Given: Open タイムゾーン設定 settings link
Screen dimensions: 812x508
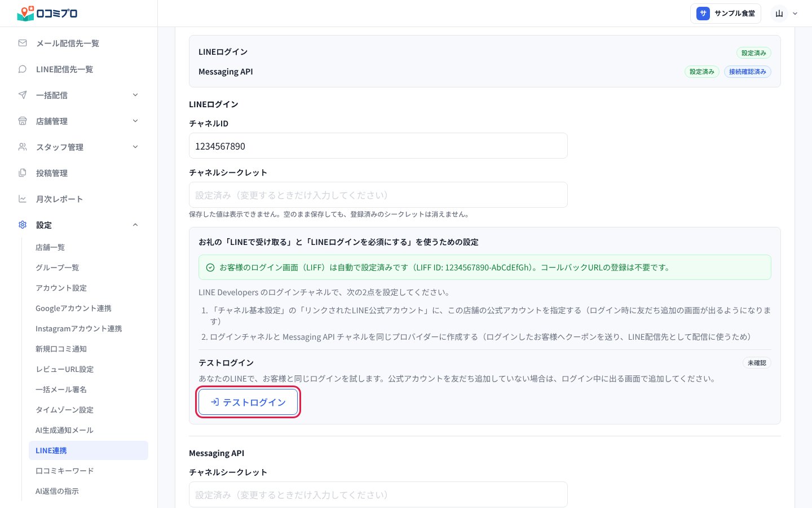Looking at the screenshot, I should click(65, 410).
